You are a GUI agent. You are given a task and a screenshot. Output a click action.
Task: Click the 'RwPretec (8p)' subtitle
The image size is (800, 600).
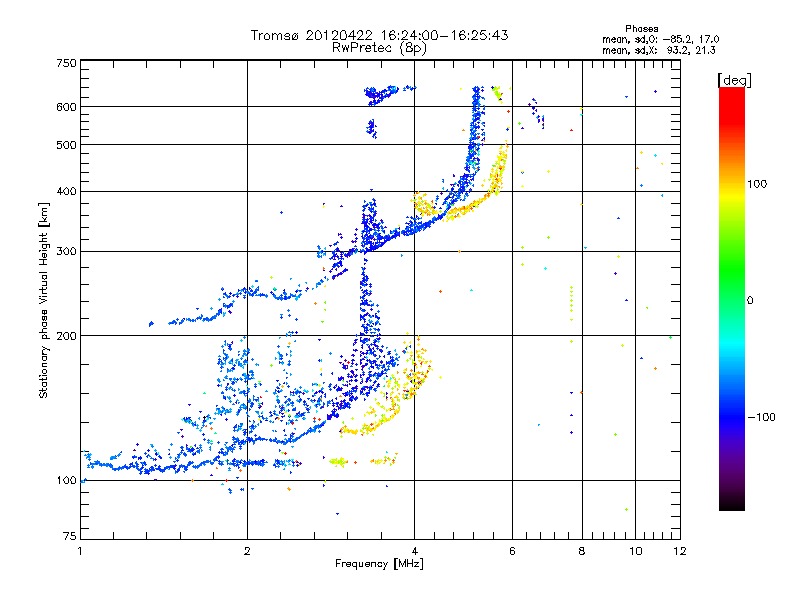[x=379, y=48]
